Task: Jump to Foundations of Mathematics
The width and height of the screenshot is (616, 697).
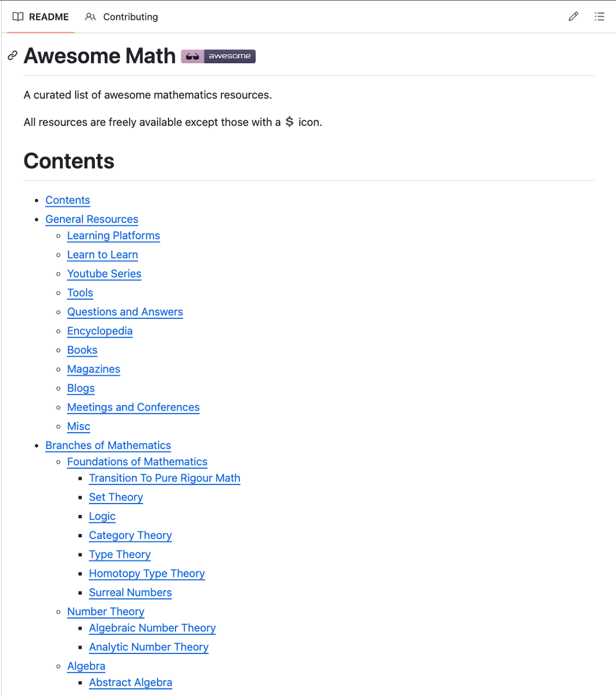Action: [x=137, y=462]
